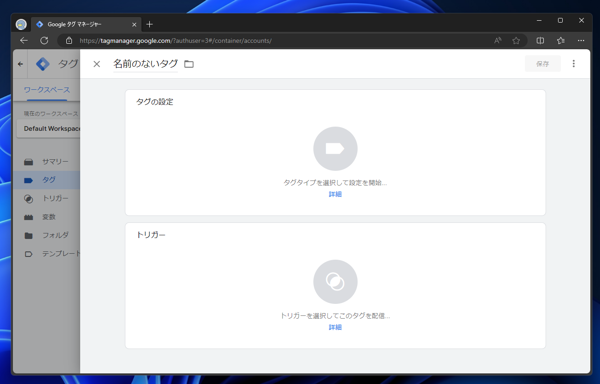Click タグタイプを選択して設定を開始 text
The width and height of the screenshot is (600, 384).
335,183
